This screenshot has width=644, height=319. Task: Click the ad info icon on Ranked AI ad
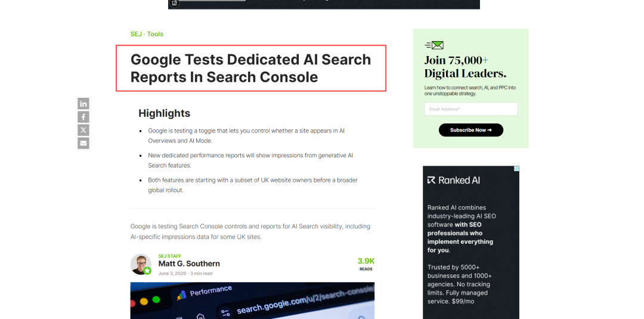coord(516,168)
